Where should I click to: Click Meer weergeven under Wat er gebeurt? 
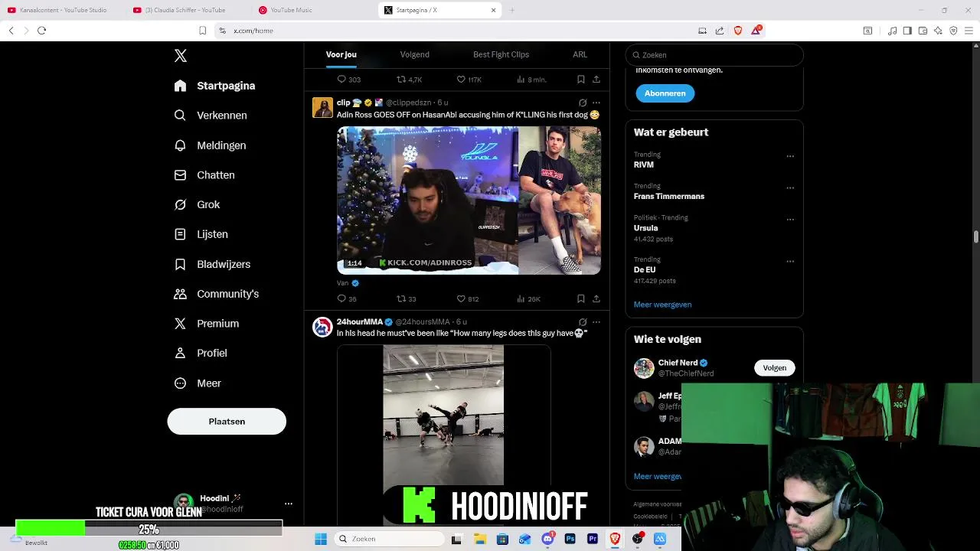coord(662,305)
